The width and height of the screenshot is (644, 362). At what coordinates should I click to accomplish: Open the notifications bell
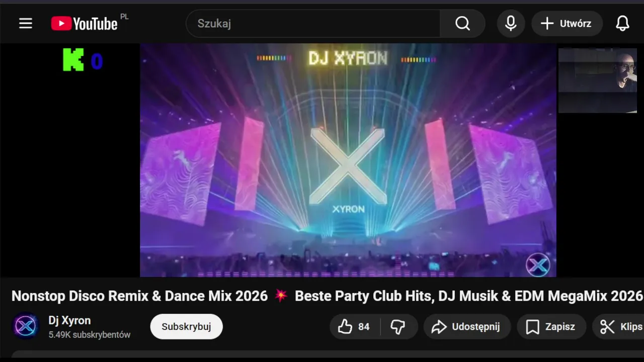coord(623,23)
